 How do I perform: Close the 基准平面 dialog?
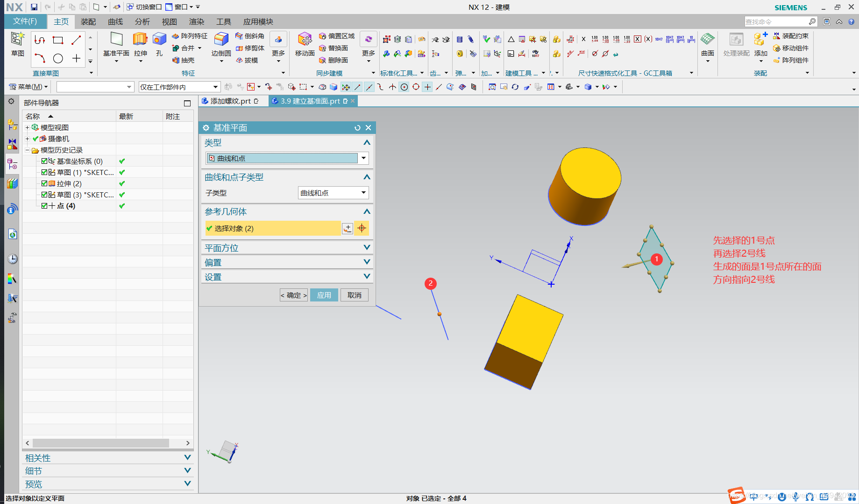tap(368, 128)
